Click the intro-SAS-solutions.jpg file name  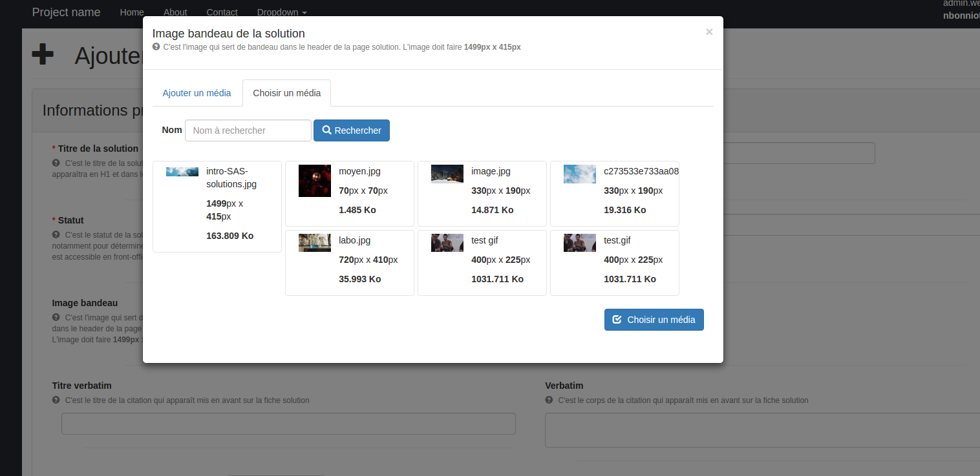pos(231,178)
